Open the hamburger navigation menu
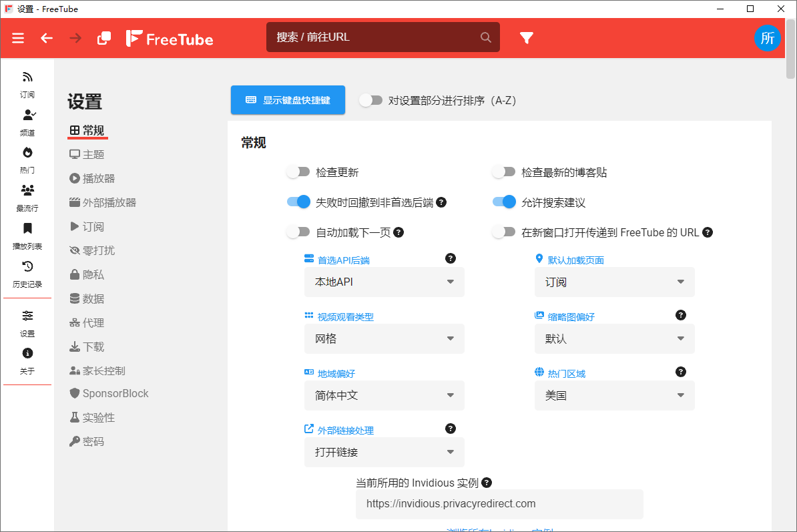 click(18, 38)
